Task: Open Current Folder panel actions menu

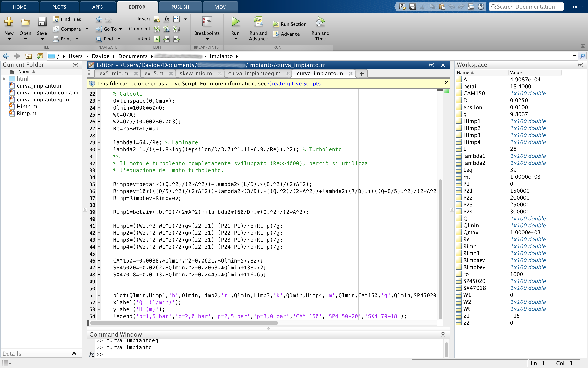Action: (x=76, y=65)
